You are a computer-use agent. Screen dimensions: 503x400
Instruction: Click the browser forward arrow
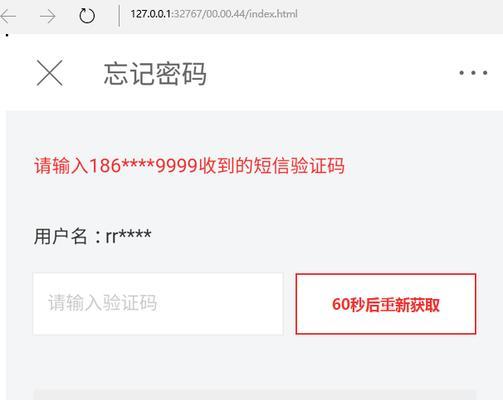(48, 16)
